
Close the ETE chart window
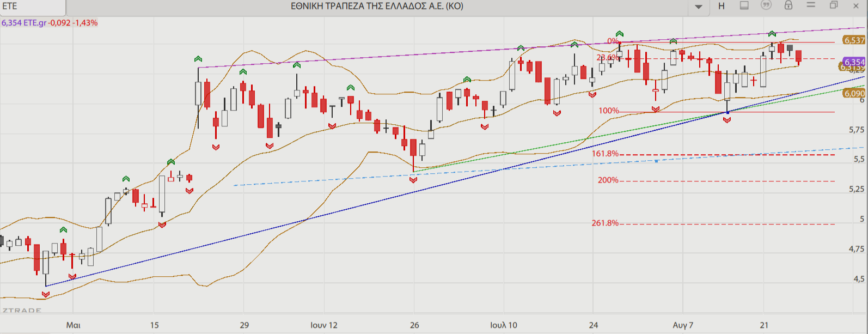(x=855, y=6)
